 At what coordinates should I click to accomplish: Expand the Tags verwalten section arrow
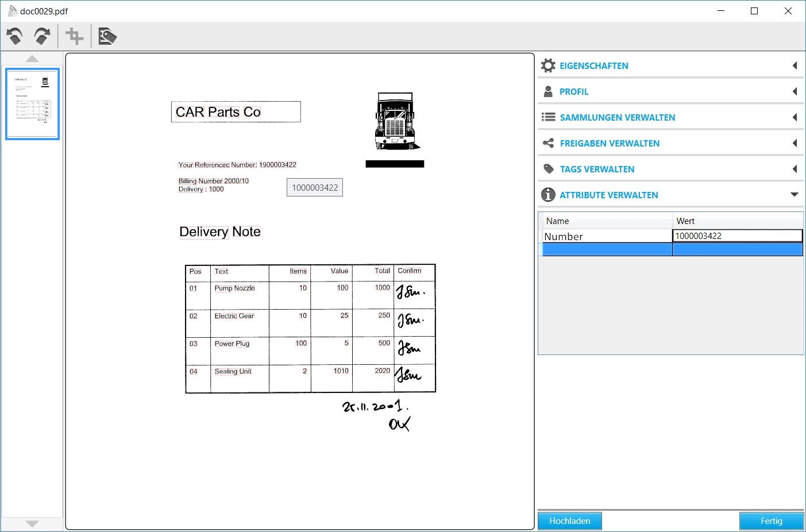coord(795,169)
